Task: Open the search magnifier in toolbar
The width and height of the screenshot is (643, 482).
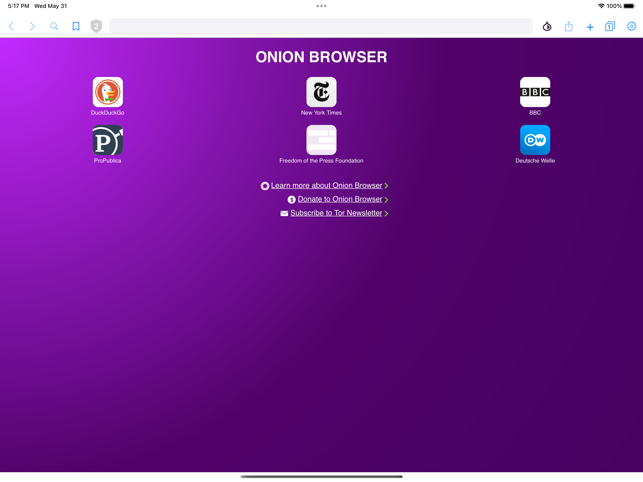Action: pyautogui.click(x=54, y=27)
